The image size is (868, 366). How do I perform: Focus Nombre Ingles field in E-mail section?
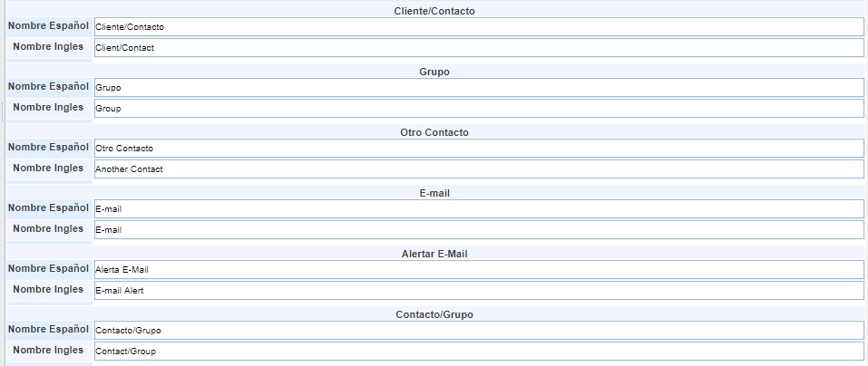[x=478, y=229]
